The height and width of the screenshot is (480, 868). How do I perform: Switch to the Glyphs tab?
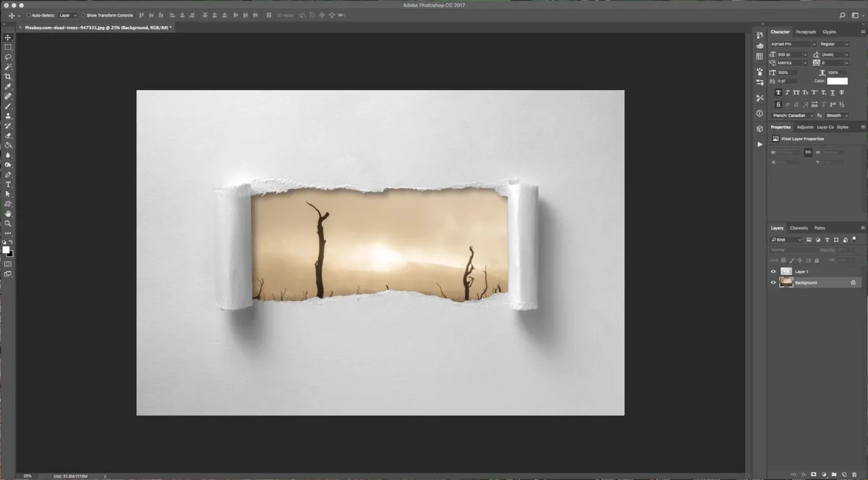829,32
